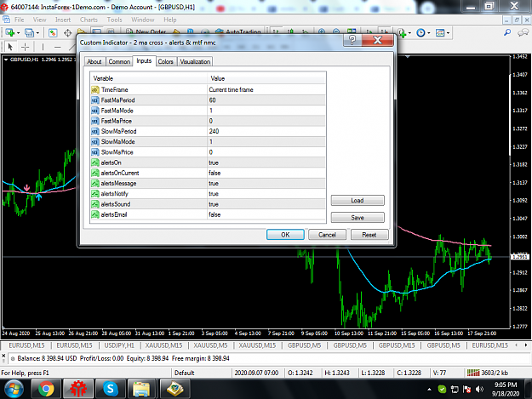Select the FastMaPeriod value 60
This screenshot has height=399, width=532.
266,100
